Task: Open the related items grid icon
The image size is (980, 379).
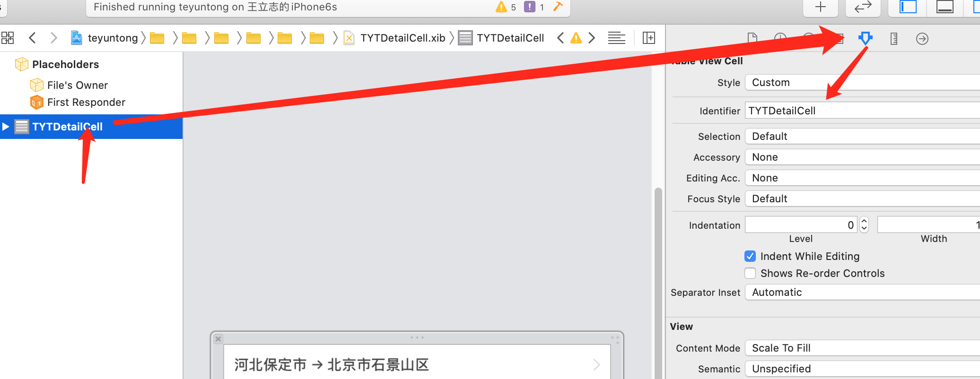Action: pos(8,38)
